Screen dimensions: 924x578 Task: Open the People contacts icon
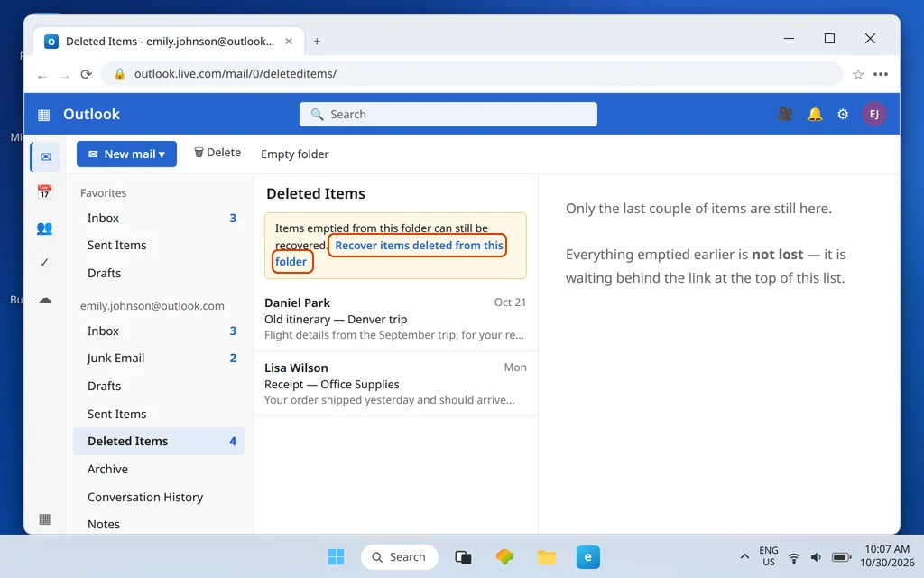tap(44, 228)
